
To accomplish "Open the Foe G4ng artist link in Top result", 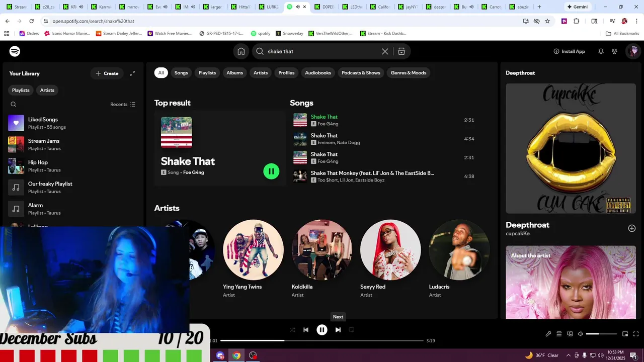I will coord(194,172).
